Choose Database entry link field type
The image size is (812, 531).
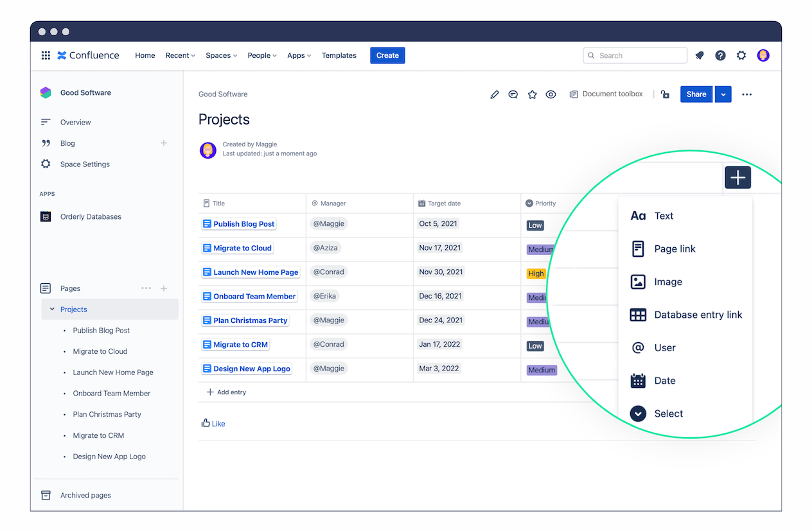(x=686, y=315)
